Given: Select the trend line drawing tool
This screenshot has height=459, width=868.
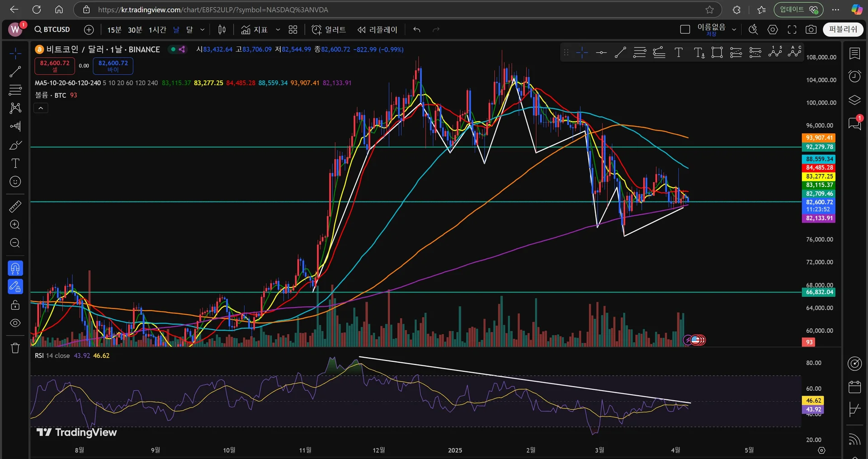Looking at the screenshot, I should (15, 71).
